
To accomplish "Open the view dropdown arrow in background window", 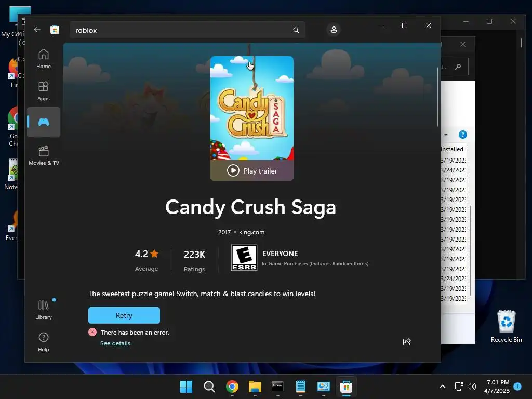I will (x=446, y=135).
